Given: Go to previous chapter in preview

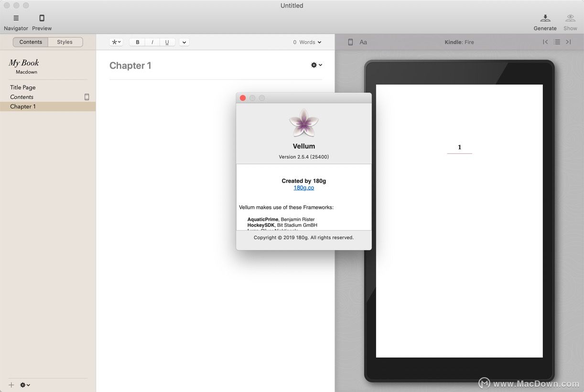Looking at the screenshot, I should point(545,42).
